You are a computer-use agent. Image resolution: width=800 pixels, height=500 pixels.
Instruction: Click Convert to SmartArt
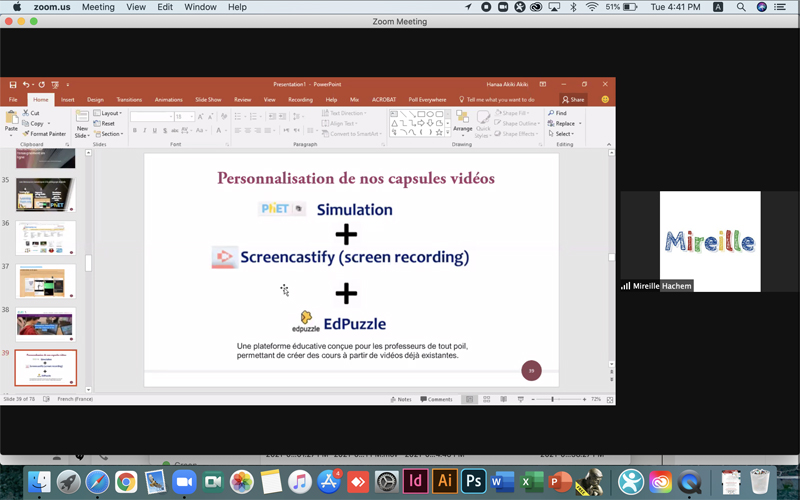tap(350, 134)
